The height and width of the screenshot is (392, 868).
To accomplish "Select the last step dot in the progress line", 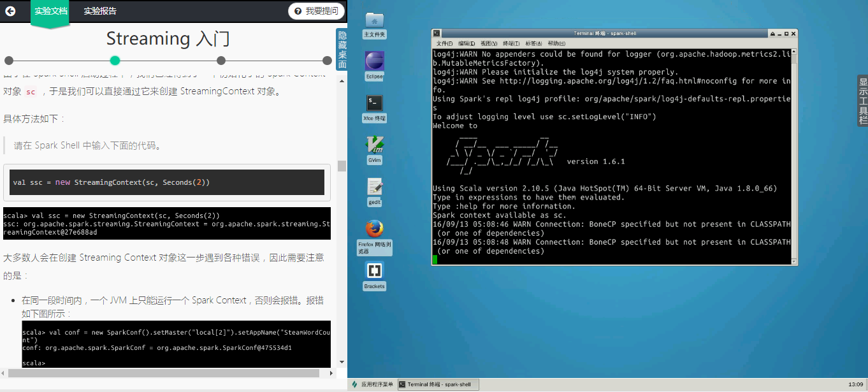I will [x=327, y=61].
